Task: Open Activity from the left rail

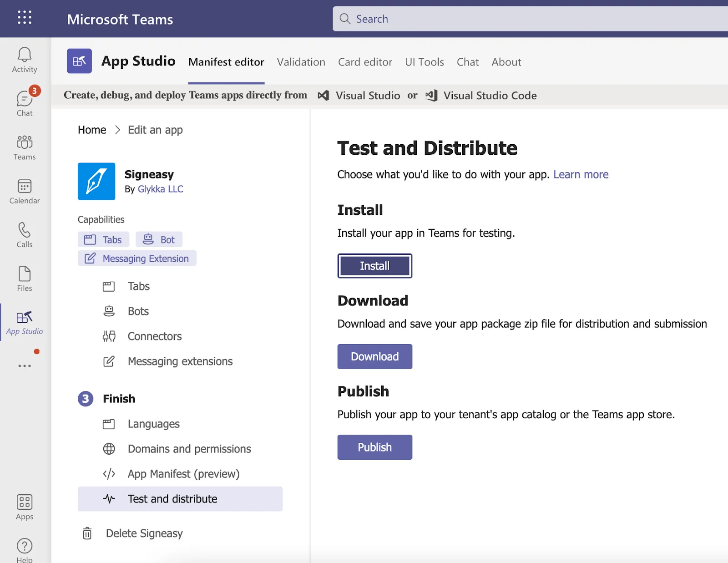Action: [25, 60]
